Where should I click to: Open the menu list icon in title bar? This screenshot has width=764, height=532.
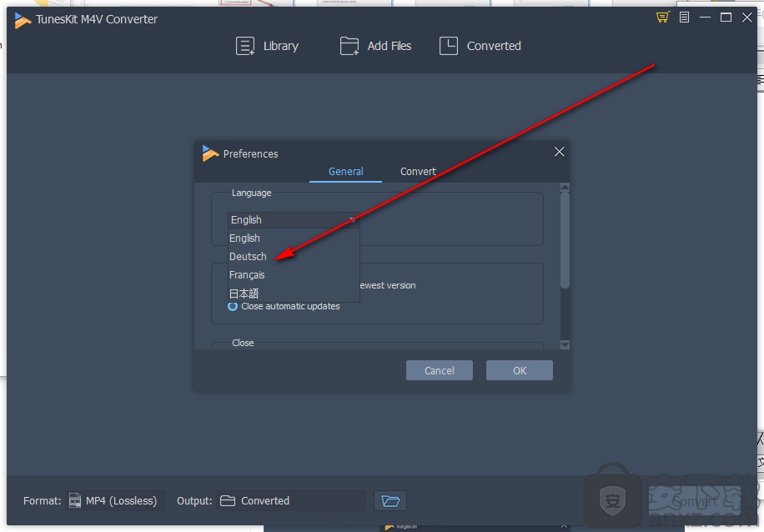click(x=684, y=18)
